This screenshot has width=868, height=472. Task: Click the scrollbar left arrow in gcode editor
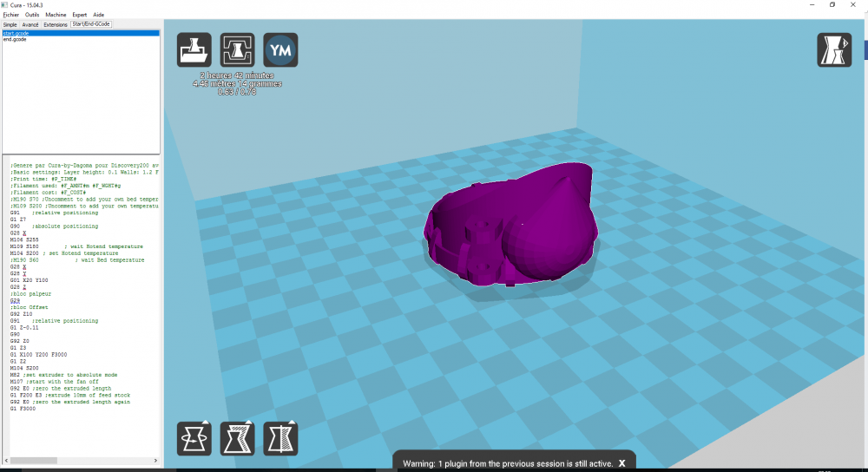[x=6, y=461]
